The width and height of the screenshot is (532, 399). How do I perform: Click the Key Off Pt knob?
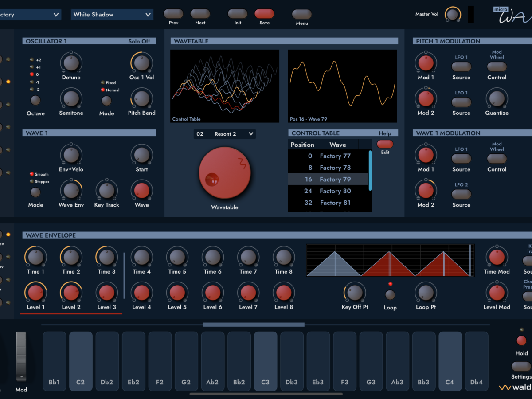pos(354,293)
